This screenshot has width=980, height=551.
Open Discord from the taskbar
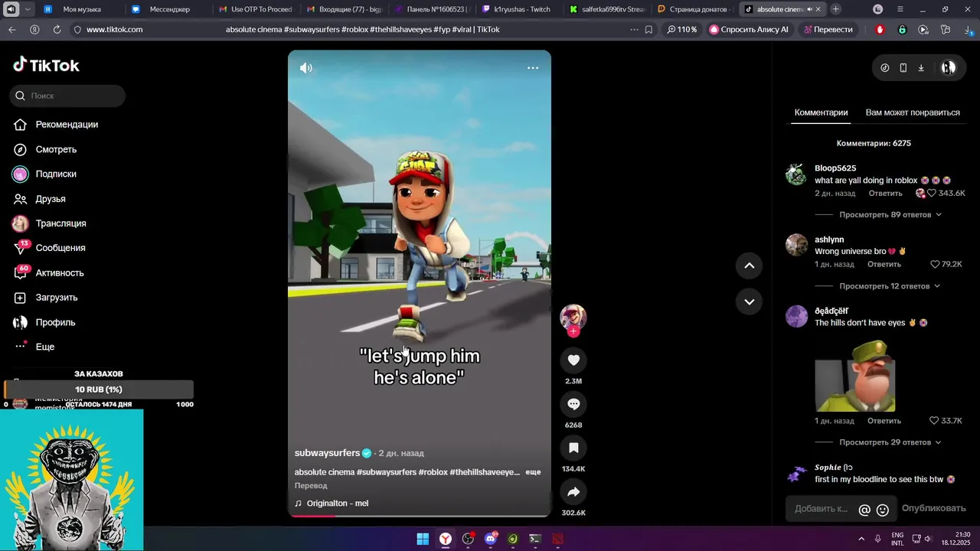490,539
